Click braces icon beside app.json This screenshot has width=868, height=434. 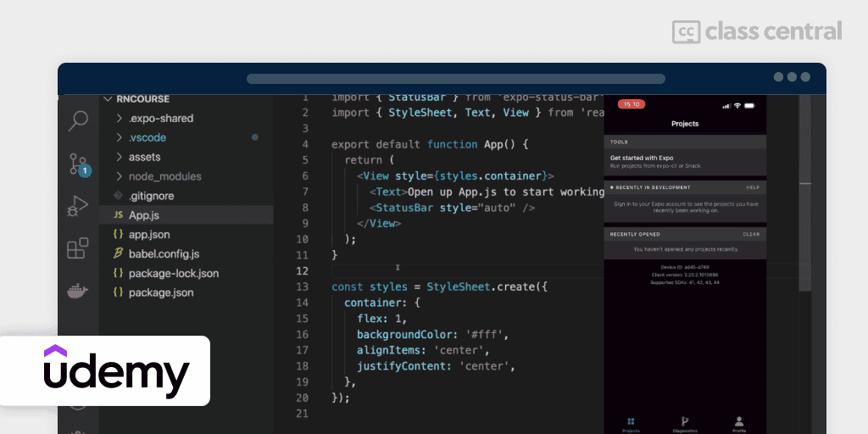pos(118,234)
